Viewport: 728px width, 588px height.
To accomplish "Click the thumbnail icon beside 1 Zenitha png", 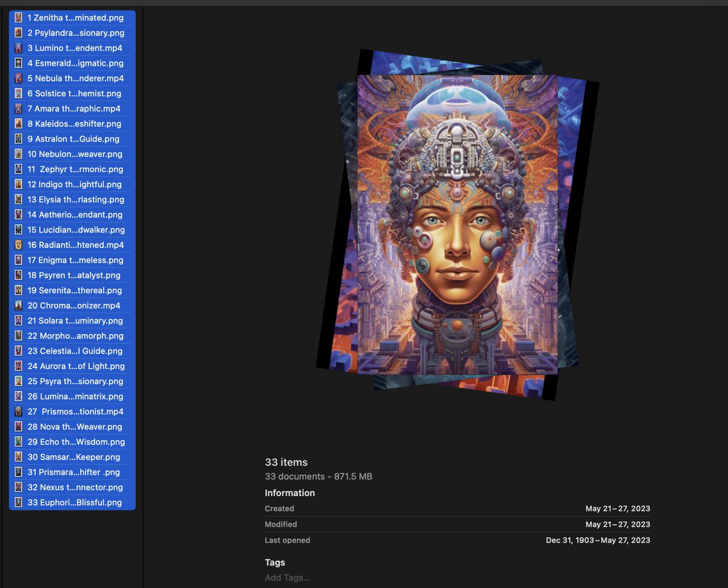I will pyautogui.click(x=18, y=18).
